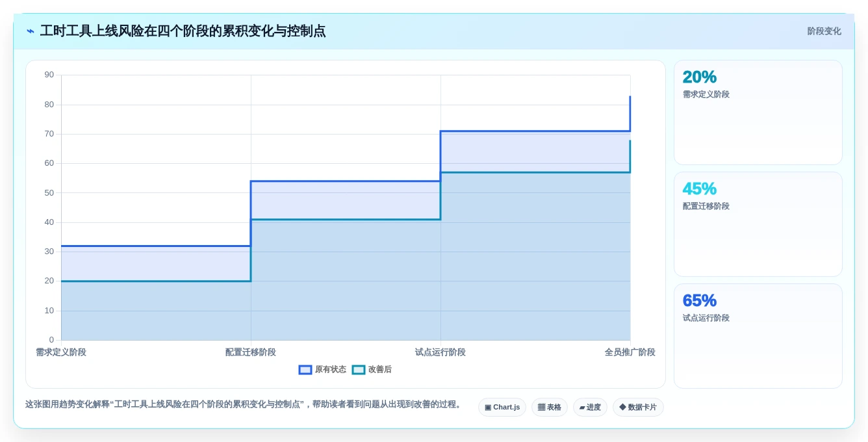The height and width of the screenshot is (442, 868).
Task: Select the 数据卡片 tag chip
Action: coord(638,407)
